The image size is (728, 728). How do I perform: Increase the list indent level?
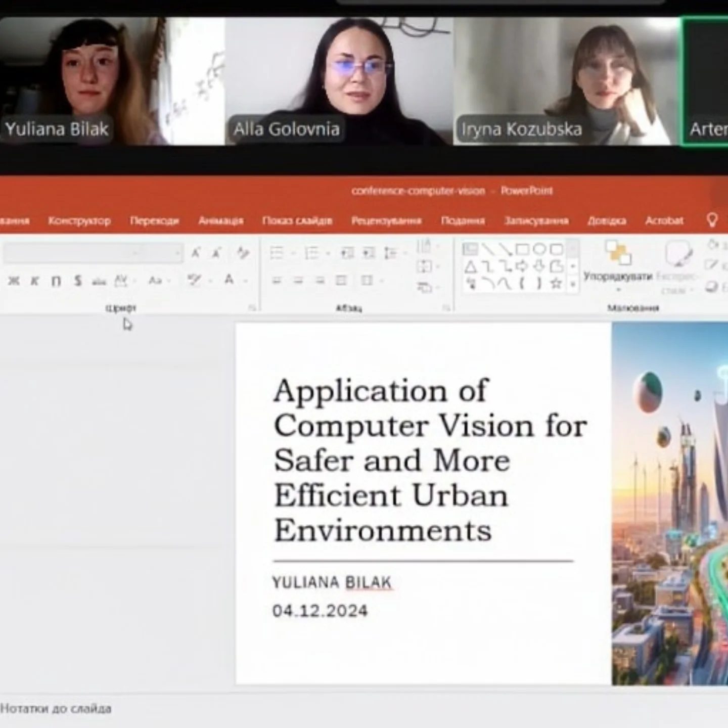(x=369, y=253)
